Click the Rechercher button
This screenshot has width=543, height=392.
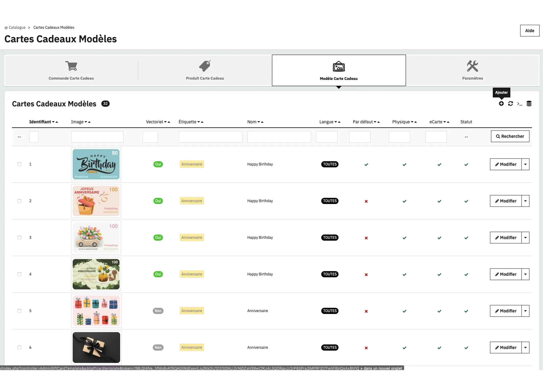(510, 136)
